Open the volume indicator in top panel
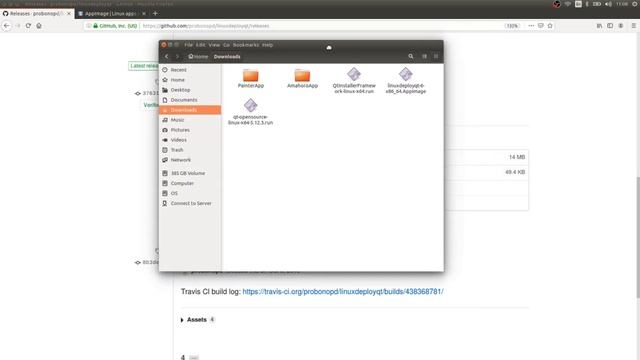This screenshot has width=640, height=360. click(608, 4)
